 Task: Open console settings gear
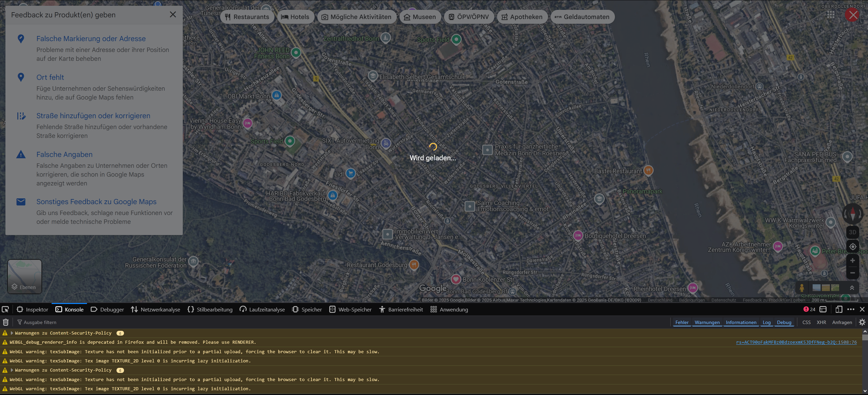tap(862, 322)
